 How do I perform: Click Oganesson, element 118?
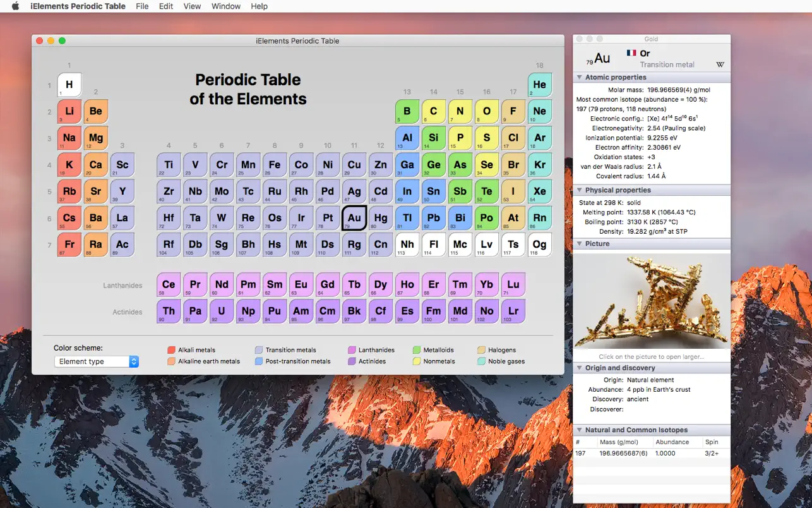pos(540,245)
